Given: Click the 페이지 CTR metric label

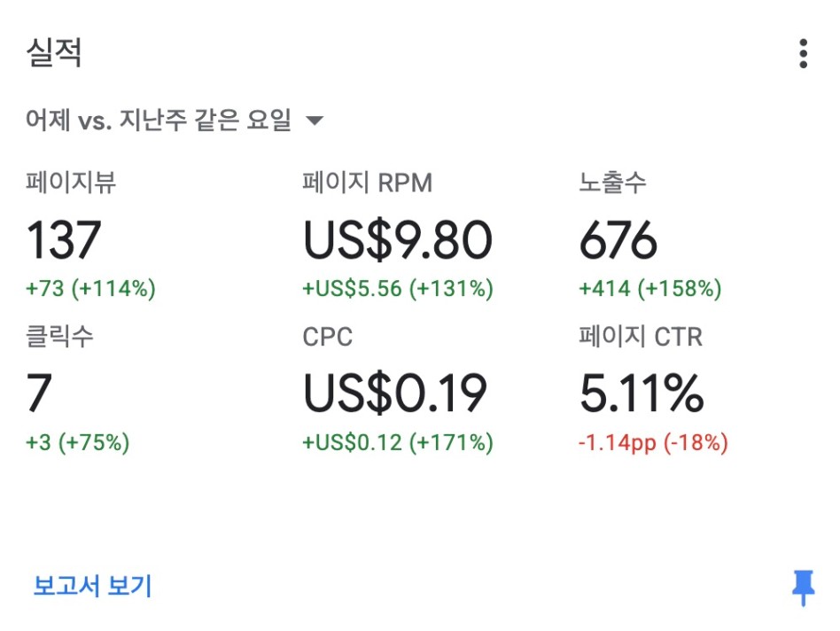Looking at the screenshot, I should click(641, 337).
